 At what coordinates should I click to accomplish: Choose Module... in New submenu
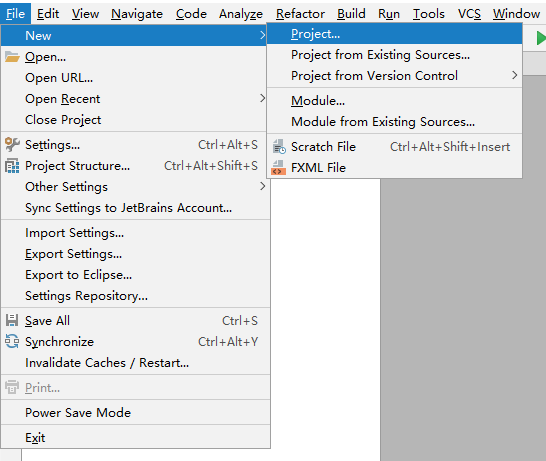click(x=395, y=101)
